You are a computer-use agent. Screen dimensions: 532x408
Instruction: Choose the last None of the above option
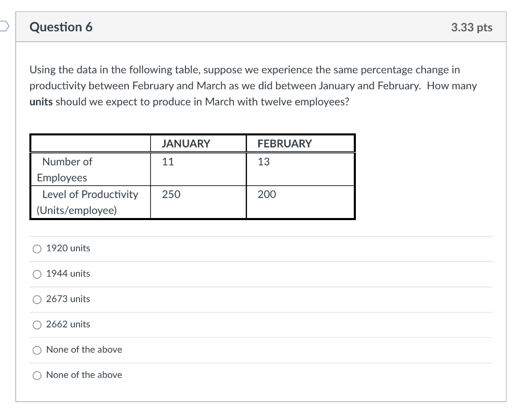pos(37,375)
